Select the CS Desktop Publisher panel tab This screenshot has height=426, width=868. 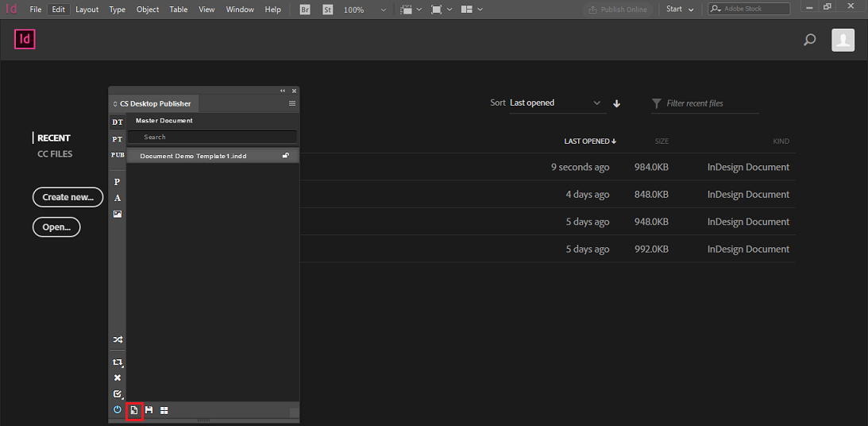coord(153,103)
